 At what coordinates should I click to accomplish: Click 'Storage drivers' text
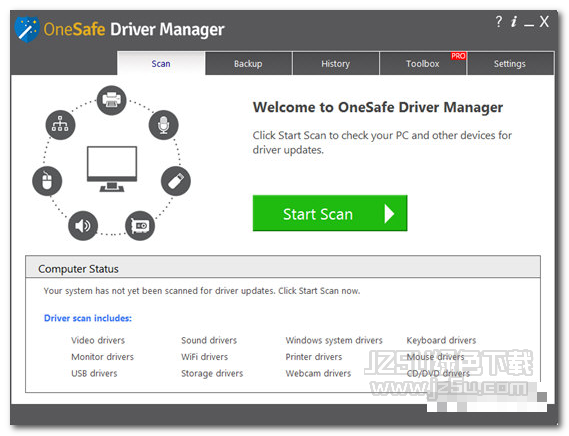pyautogui.click(x=212, y=373)
